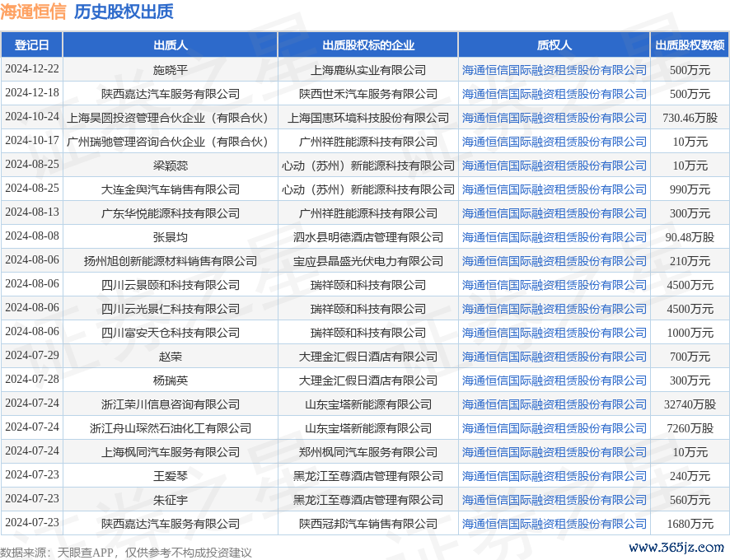Viewport: 730px width, 560px height.
Task: Click the 出质人 column header
Action: click(x=171, y=45)
